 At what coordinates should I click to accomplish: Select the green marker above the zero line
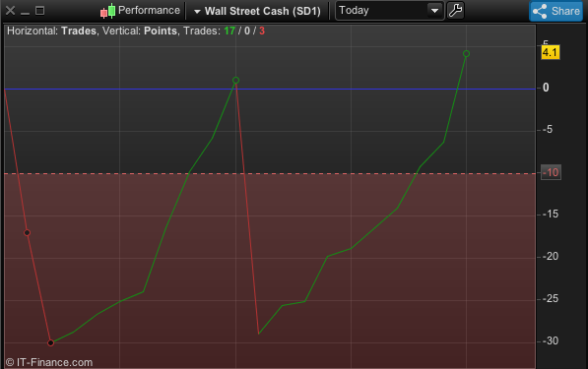235,80
